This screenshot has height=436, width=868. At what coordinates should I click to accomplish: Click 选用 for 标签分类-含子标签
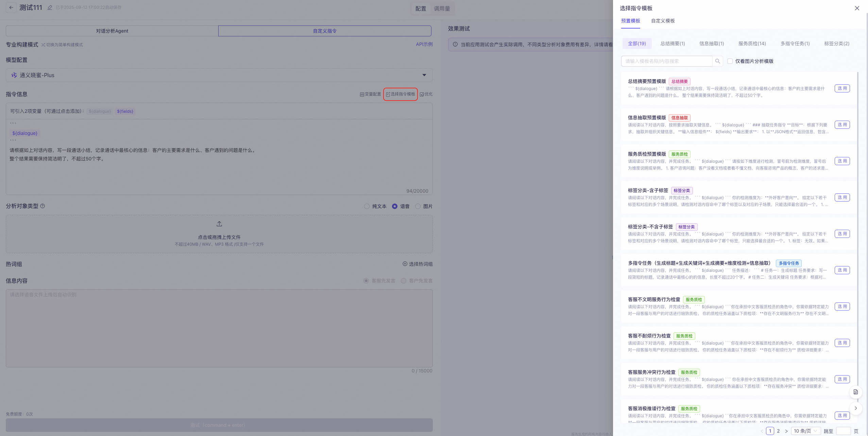842,197
